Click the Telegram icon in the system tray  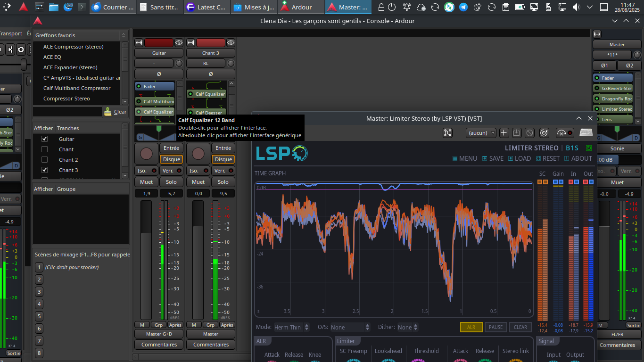click(x=463, y=7)
